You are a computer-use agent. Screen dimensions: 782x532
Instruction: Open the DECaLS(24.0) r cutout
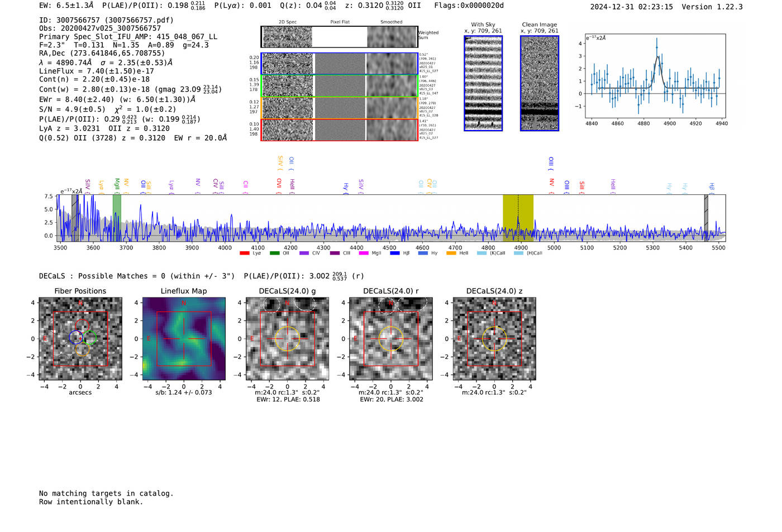pos(390,338)
